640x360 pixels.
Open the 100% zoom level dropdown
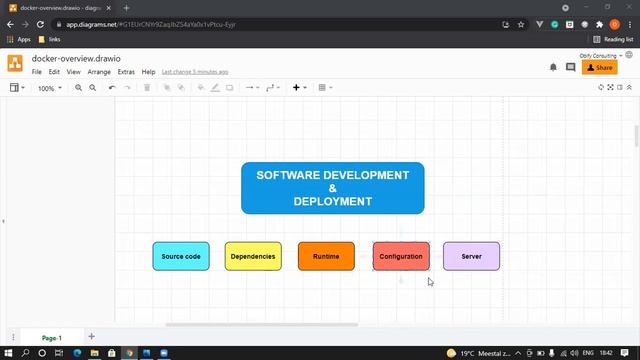pyautogui.click(x=50, y=88)
